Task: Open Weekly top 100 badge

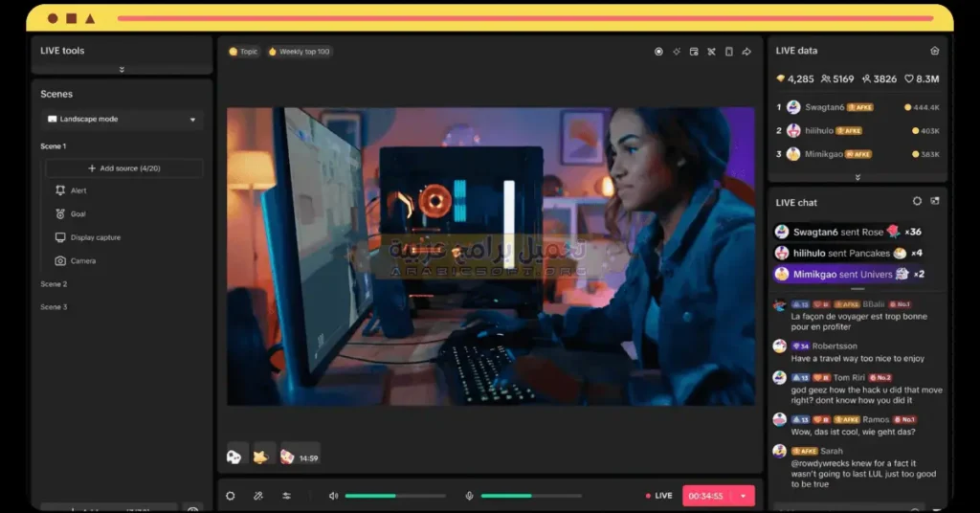Action: click(299, 52)
